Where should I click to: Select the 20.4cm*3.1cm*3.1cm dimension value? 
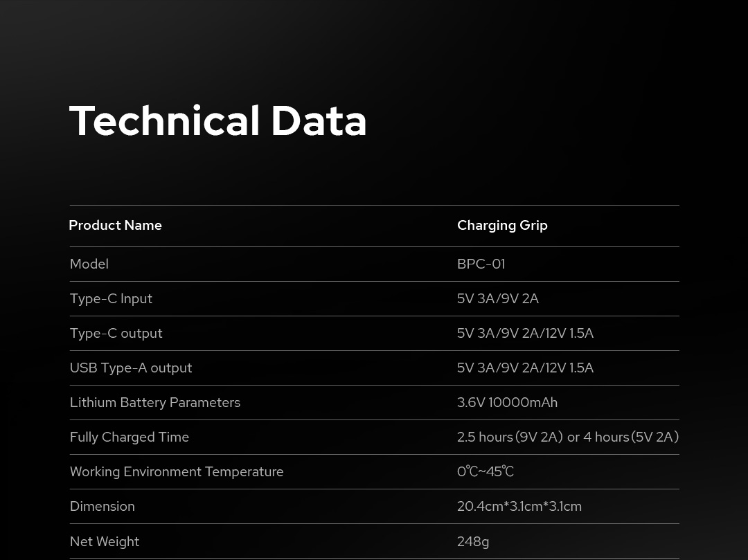(x=519, y=507)
